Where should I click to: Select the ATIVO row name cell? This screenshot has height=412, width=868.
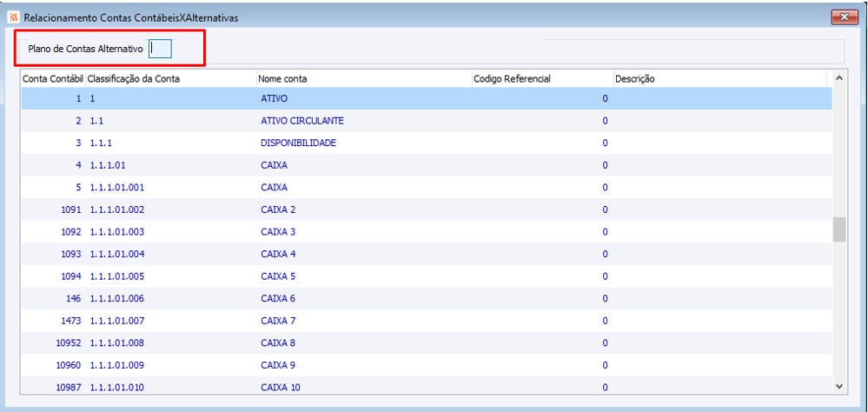[275, 98]
